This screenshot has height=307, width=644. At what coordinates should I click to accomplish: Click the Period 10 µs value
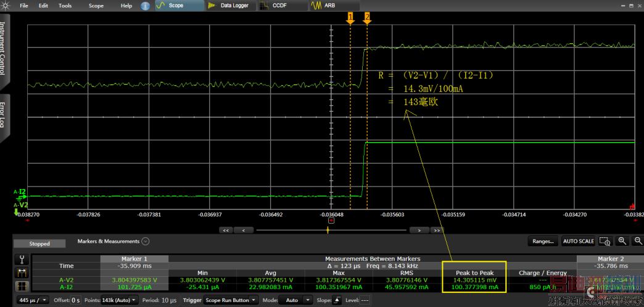coord(168,300)
